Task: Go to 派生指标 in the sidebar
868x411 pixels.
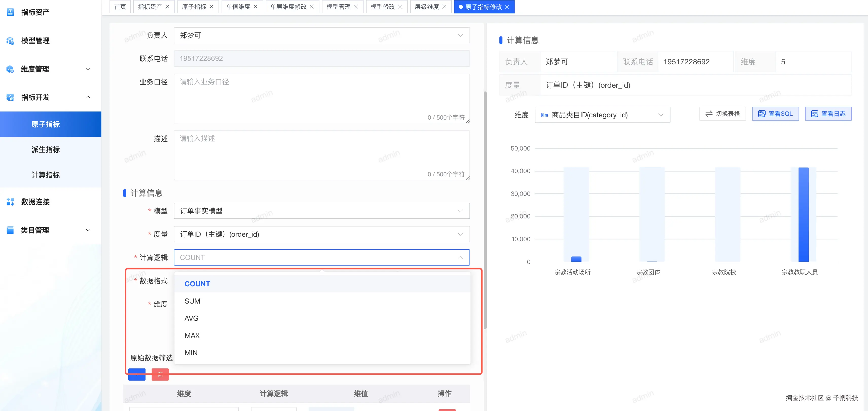Action: point(45,150)
